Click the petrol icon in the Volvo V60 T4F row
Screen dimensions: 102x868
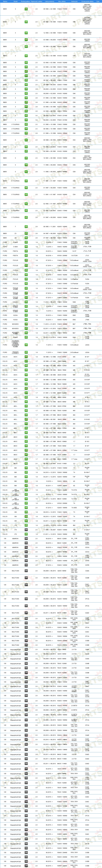[26, 521]
